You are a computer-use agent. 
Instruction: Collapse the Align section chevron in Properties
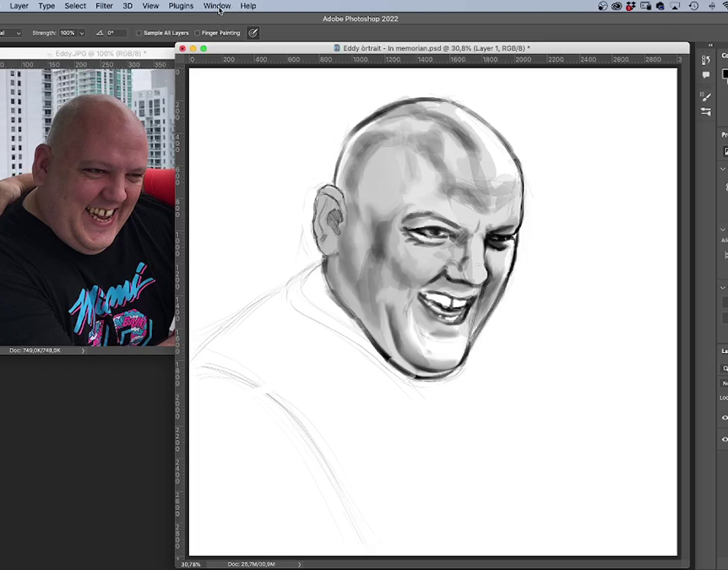(x=723, y=230)
